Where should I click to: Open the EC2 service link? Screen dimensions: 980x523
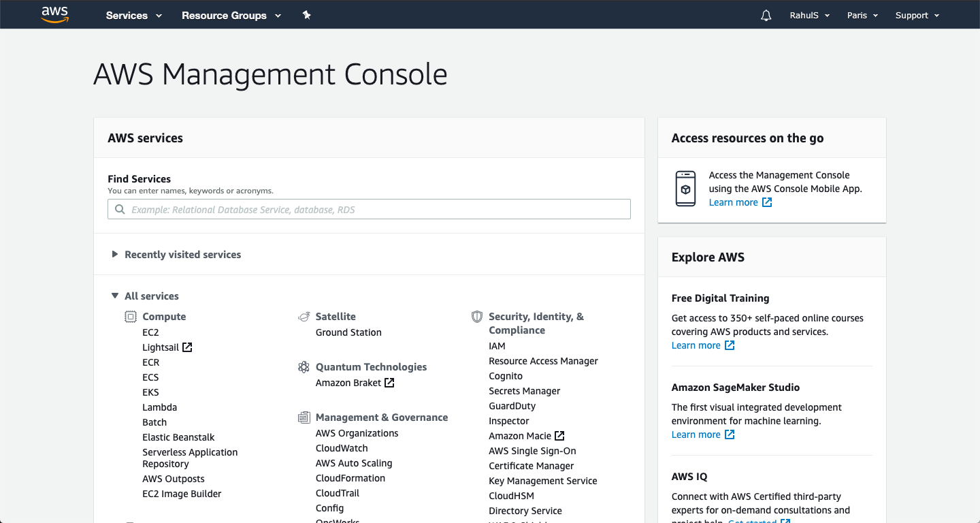[150, 333]
